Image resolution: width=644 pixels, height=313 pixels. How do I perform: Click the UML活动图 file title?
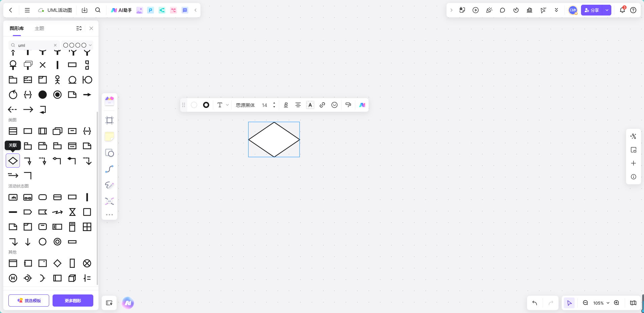click(x=60, y=10)
